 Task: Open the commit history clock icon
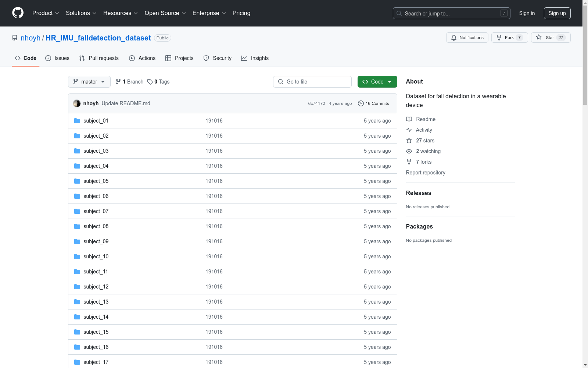pyautogui.click(x=361, y=103)
